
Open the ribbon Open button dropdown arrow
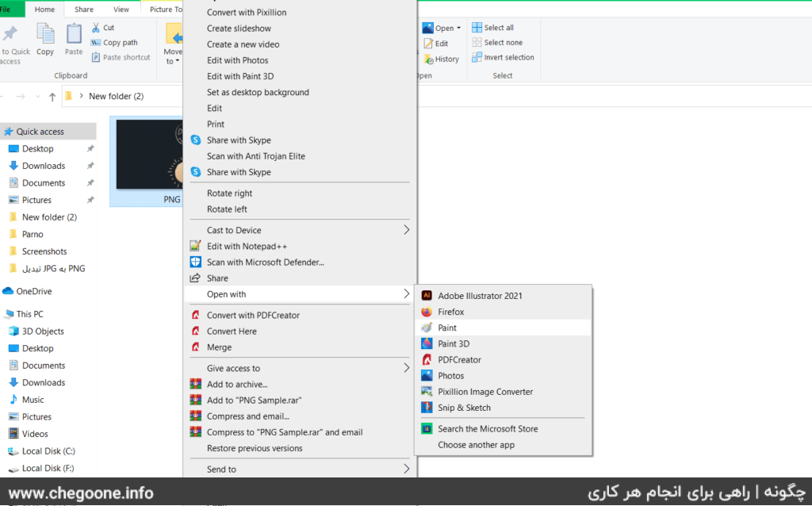click(459, 29)
